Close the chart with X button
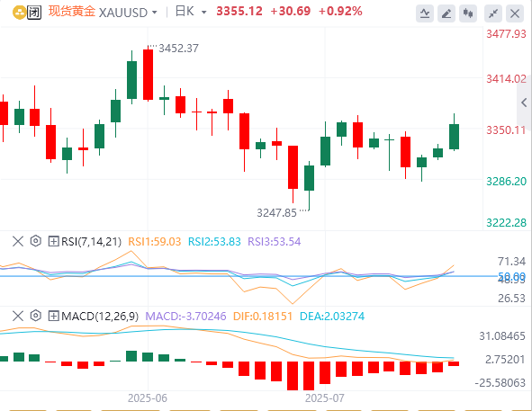 point(515,13)
